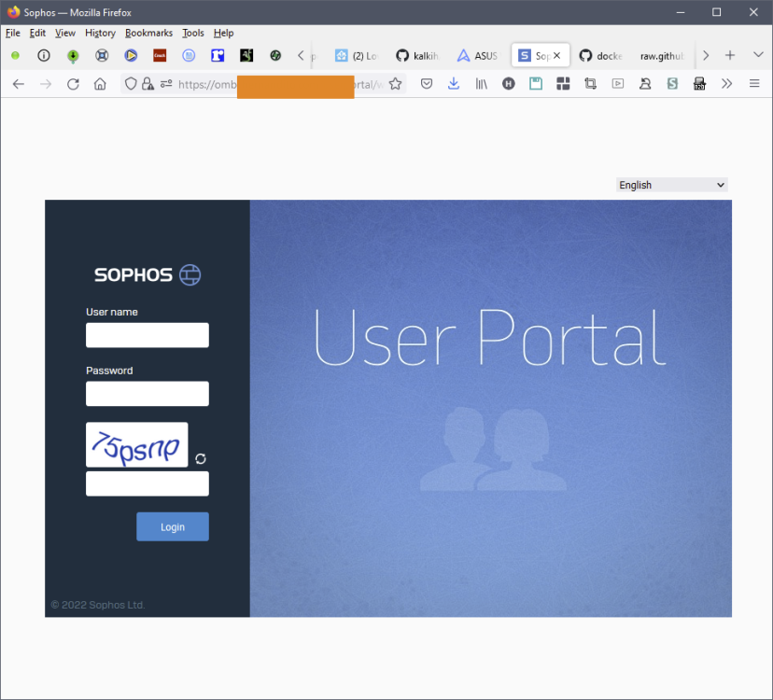View site security padlock info
The width and height of the screenshot is (773, 700).
pos(148,84)
